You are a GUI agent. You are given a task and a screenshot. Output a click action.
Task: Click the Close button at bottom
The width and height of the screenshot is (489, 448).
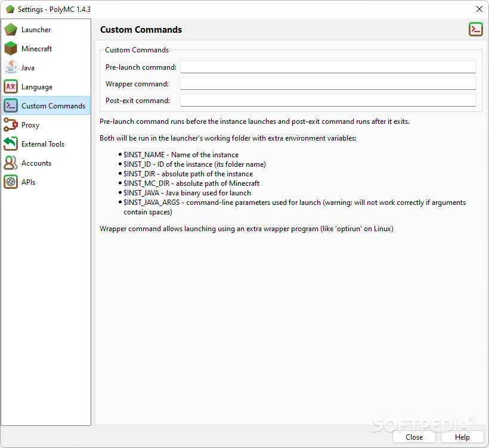(414, 437)
